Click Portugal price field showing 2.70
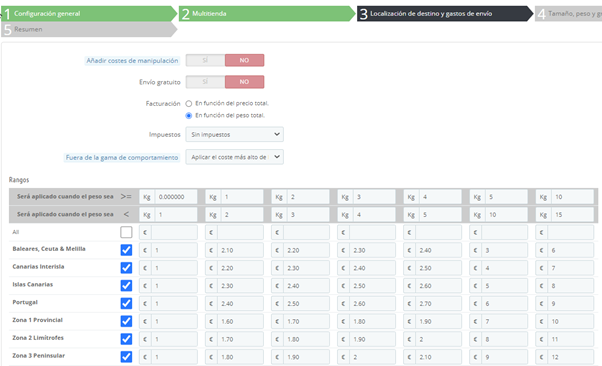This screenshot has height=366, width=602. pyautogui.click(x=438, y=303)
